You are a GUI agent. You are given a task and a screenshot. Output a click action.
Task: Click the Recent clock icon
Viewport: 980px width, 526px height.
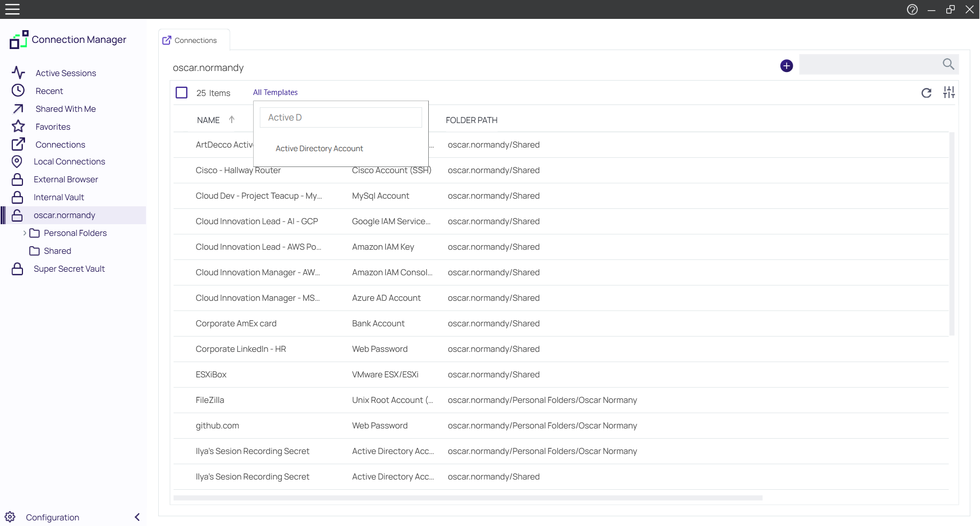pos(18,90)
